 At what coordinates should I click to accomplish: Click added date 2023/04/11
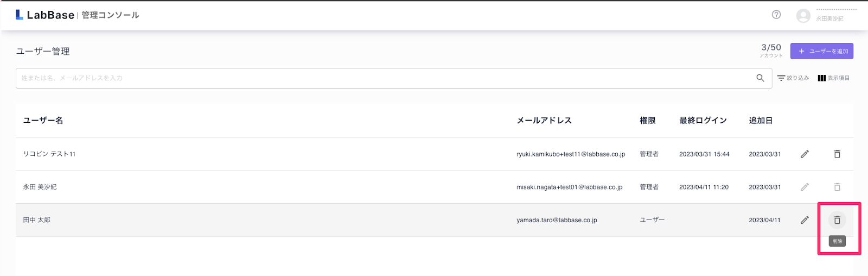point(764,220)
